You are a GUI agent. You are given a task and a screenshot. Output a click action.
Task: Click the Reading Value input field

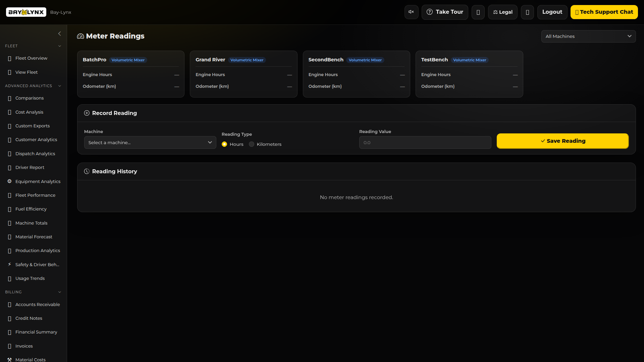click(x=425, y=142)
